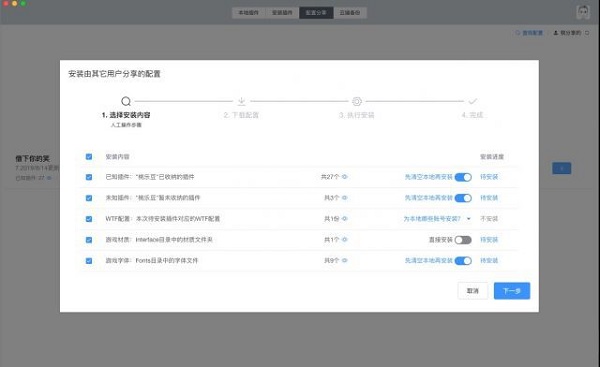Toggle the select-all checkbox beside 安装内容 header
The image size is (600, 367).
[x=89, y=157]
